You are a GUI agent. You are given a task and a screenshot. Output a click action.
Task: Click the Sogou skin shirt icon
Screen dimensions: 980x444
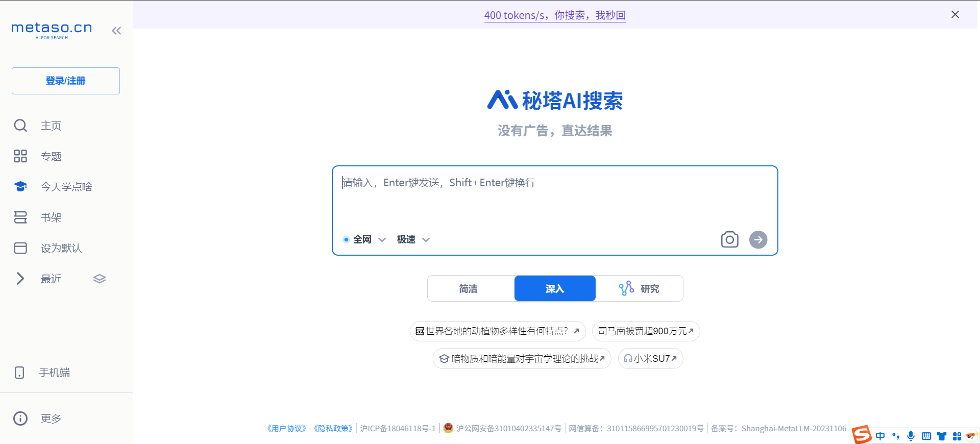(942, 436)
